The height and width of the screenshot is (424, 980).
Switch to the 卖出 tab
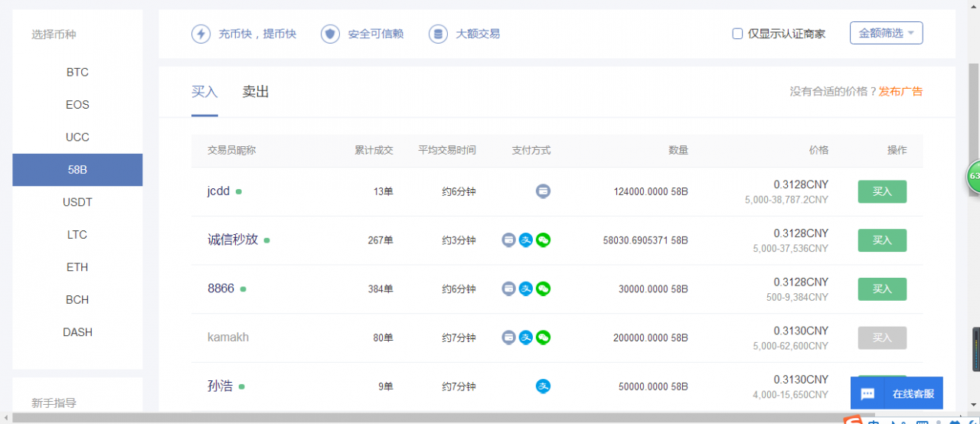point(256,92)
